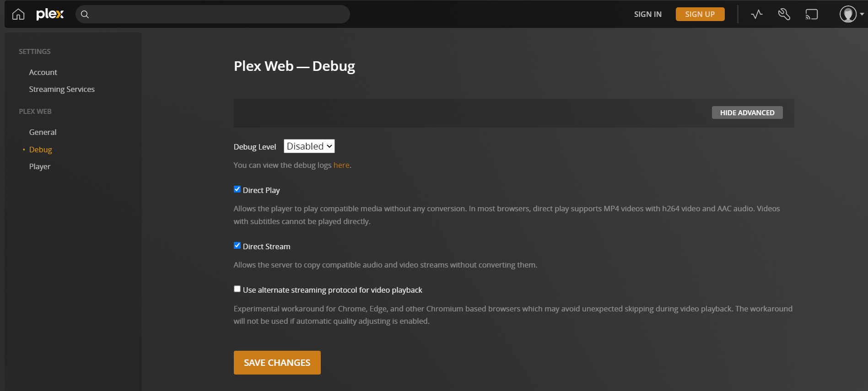Viewport: 868px width, 391px height.
Task: Open the user avatar menu
Action: [847, 14]
